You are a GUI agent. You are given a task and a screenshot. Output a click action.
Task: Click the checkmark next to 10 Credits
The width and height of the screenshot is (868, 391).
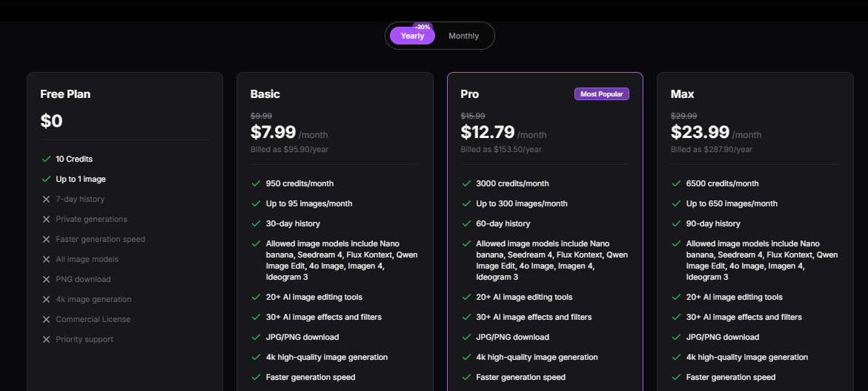click(46, 159)
